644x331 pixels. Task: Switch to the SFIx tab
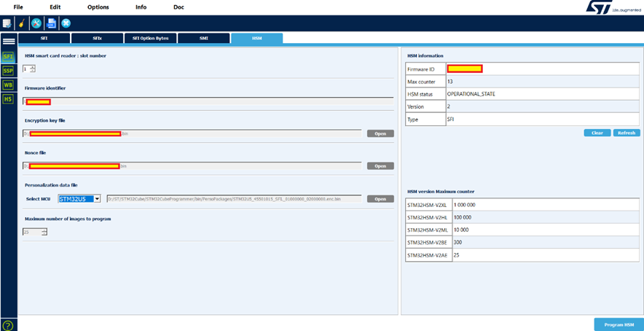97,38
